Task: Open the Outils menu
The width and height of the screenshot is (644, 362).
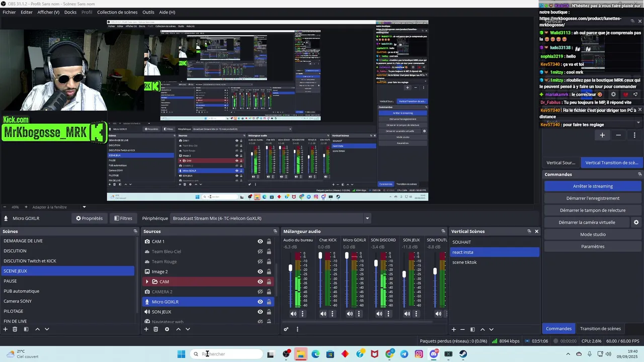Action: (x=148, y=12)
